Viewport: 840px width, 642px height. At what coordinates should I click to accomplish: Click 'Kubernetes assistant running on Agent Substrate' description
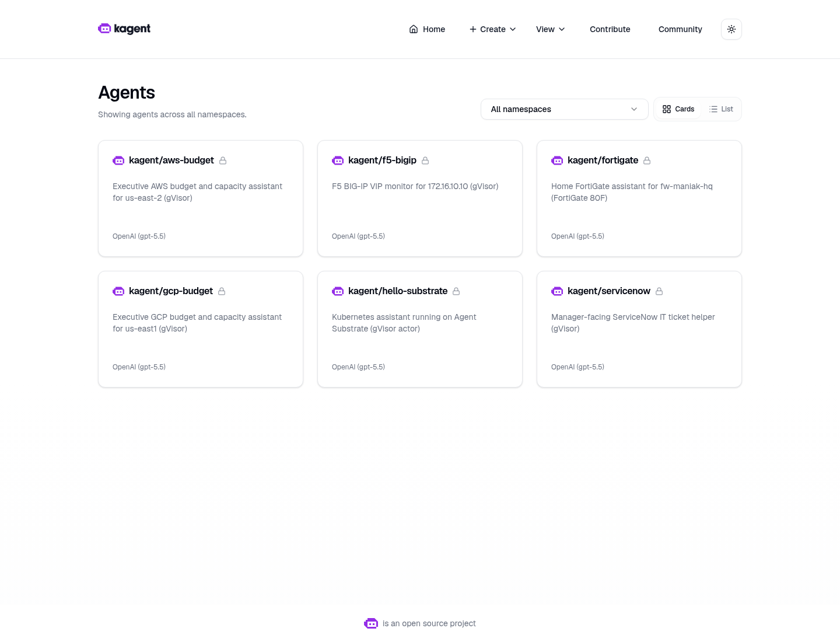(404, 323)
